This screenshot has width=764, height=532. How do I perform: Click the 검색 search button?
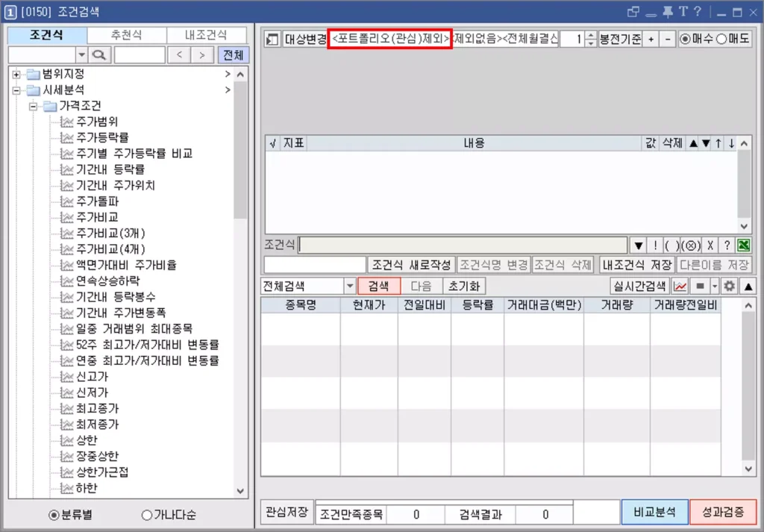tap(378, 286)
